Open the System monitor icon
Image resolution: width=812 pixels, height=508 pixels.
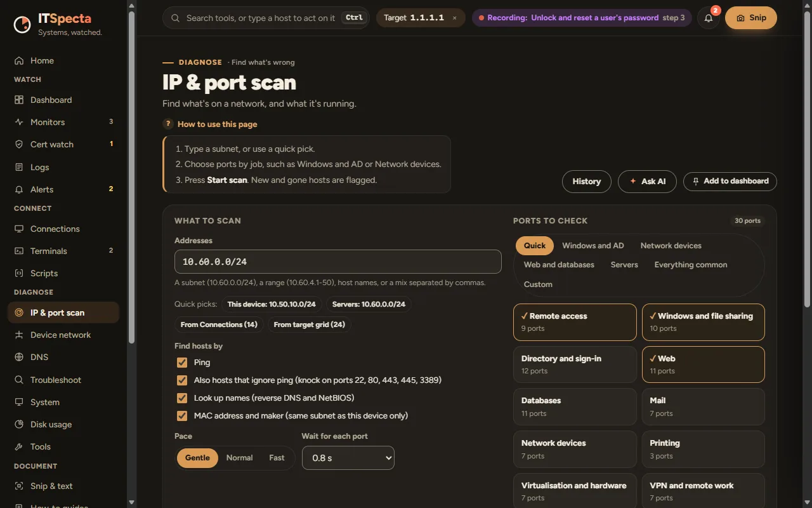click(19, 403)
